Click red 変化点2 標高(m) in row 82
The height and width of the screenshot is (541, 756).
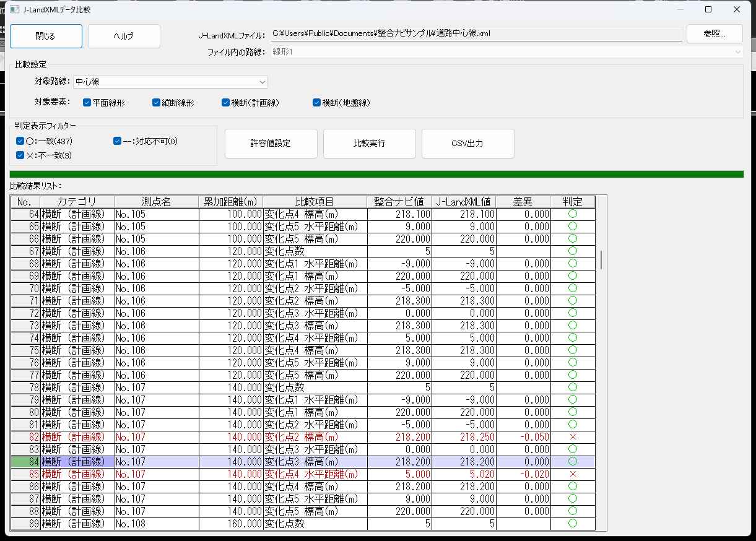(315, 437)
